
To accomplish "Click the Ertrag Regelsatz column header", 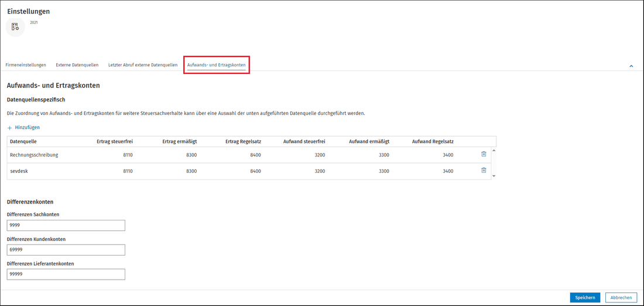I will coord(244,141).
